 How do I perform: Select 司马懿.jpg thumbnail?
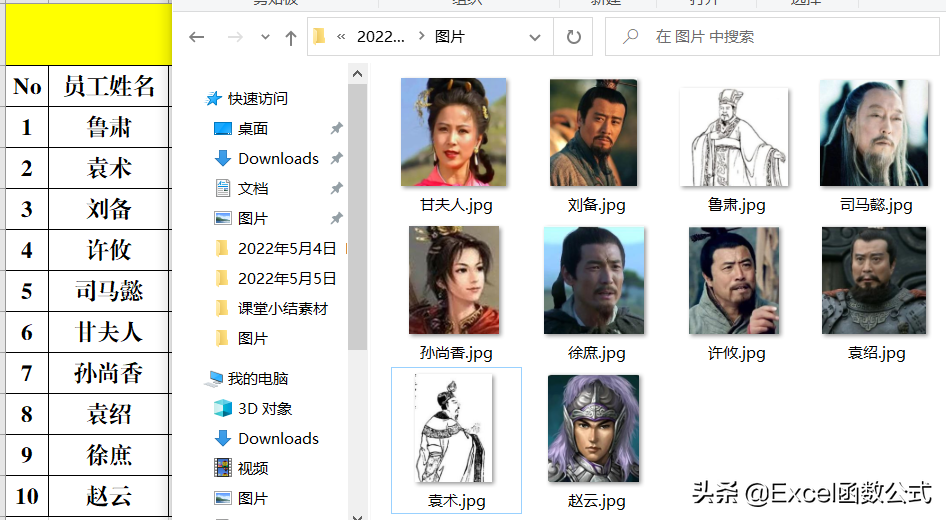[874, 133]
